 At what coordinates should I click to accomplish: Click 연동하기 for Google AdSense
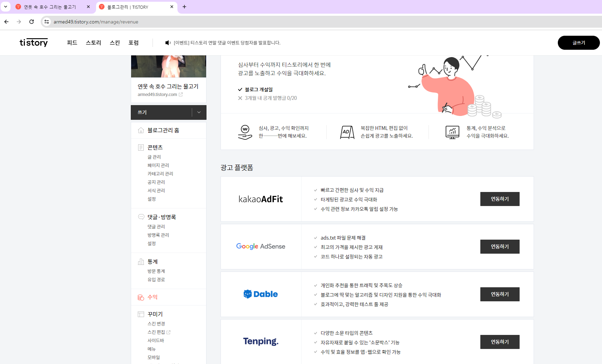tap(500, 247)
